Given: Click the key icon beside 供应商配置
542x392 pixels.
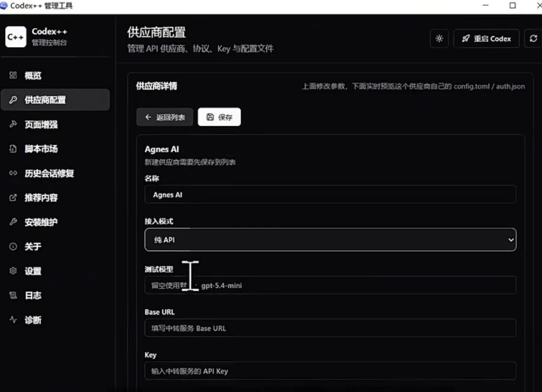Looking at the screenshot, I should pos(13,100).
